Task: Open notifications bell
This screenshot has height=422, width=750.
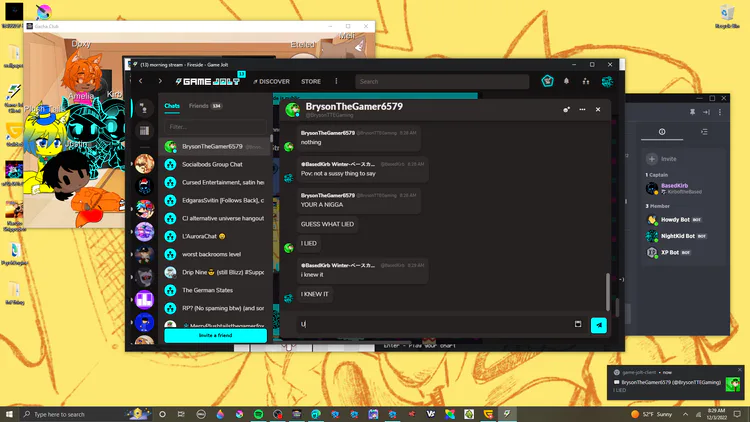Action: (x=566, y=81)
